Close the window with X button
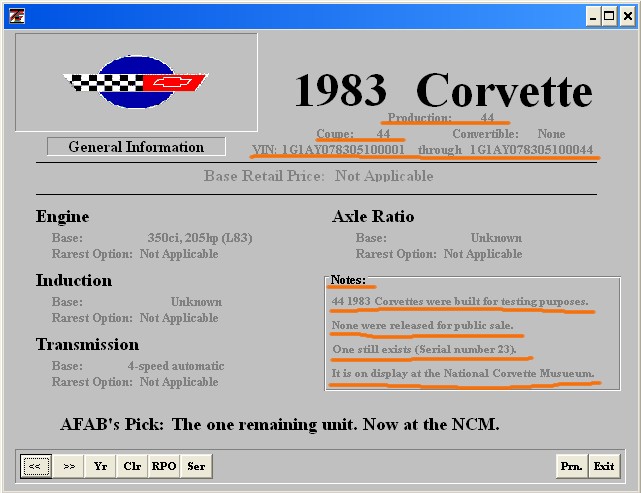Screen dimensions: 641x493 [x=628, y=16]
